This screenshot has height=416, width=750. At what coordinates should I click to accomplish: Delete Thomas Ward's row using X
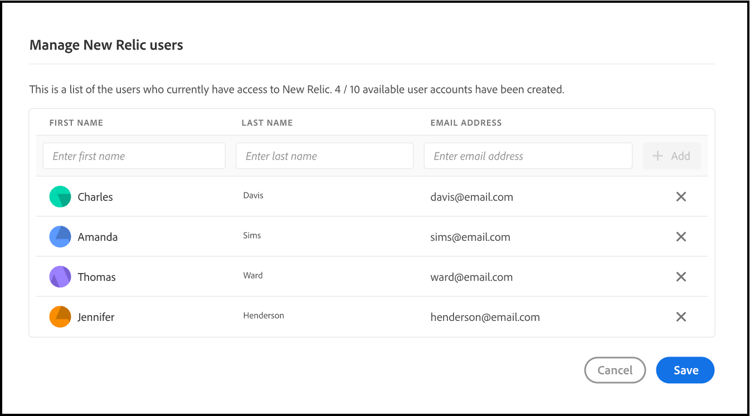(x=681, y=277)
